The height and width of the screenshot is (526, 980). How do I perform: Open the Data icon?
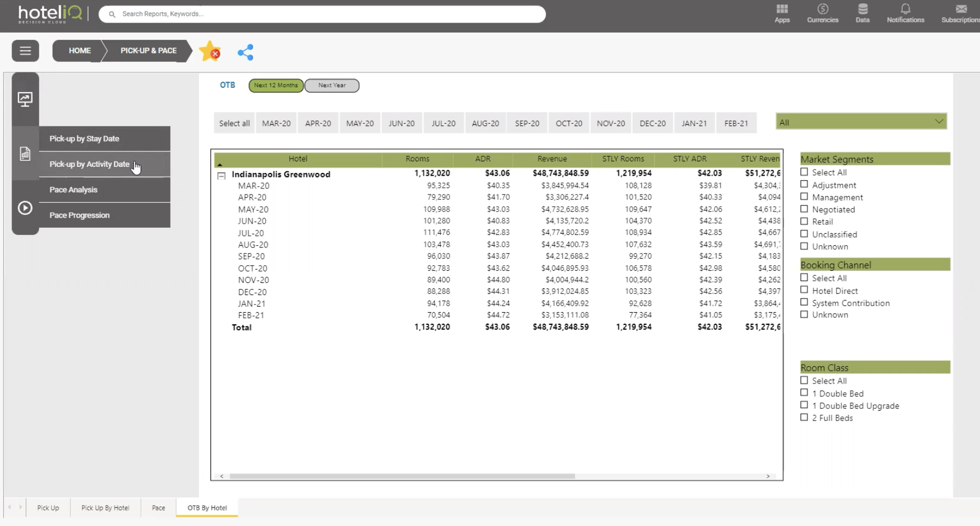(862, 9)
